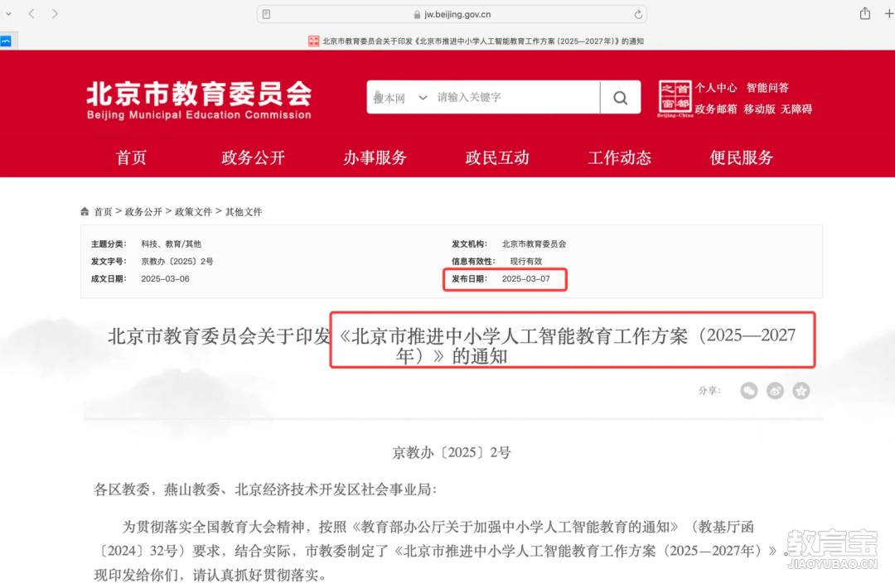Open the 搜本网 search scope dropdown
Viewport: 895px width, 588px height.
point(399,98)
